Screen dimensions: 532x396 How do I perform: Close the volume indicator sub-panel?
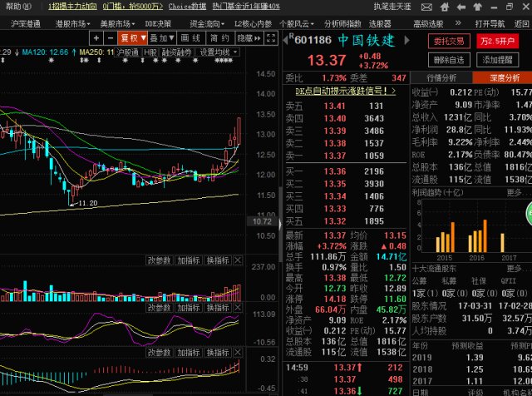point(238,260)
